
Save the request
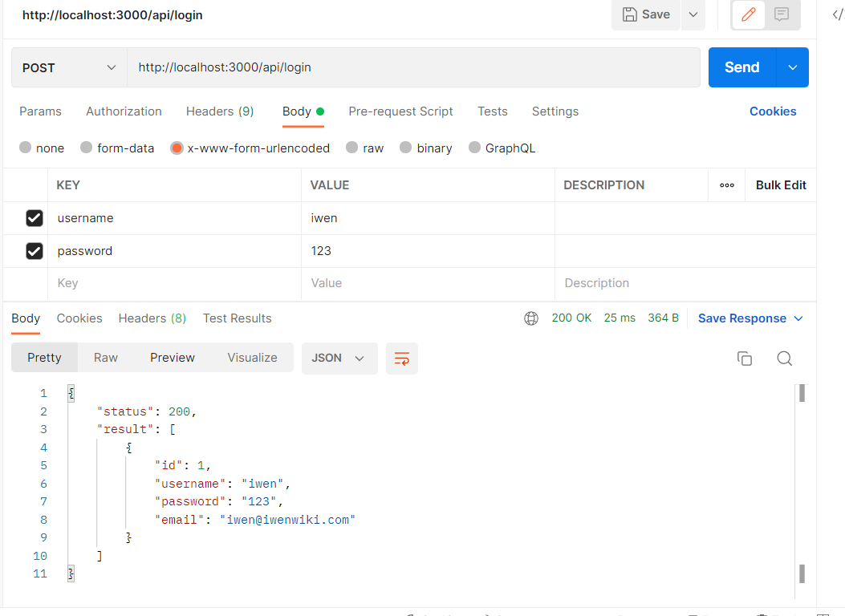point(646,14)
